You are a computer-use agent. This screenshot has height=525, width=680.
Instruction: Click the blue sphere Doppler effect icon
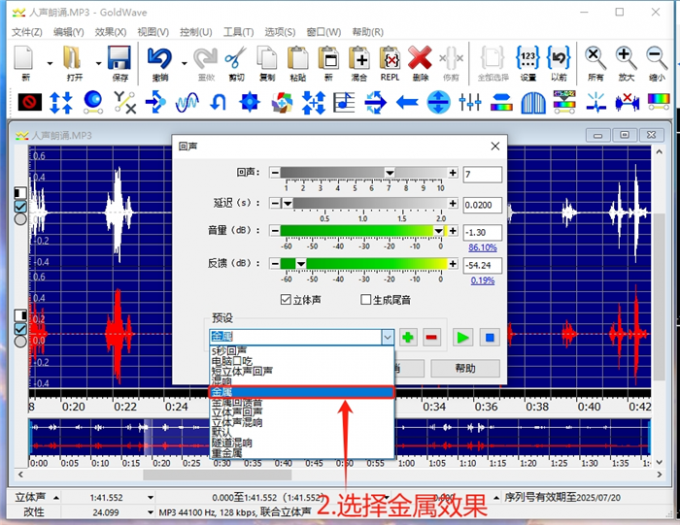[x=93, y=102]
